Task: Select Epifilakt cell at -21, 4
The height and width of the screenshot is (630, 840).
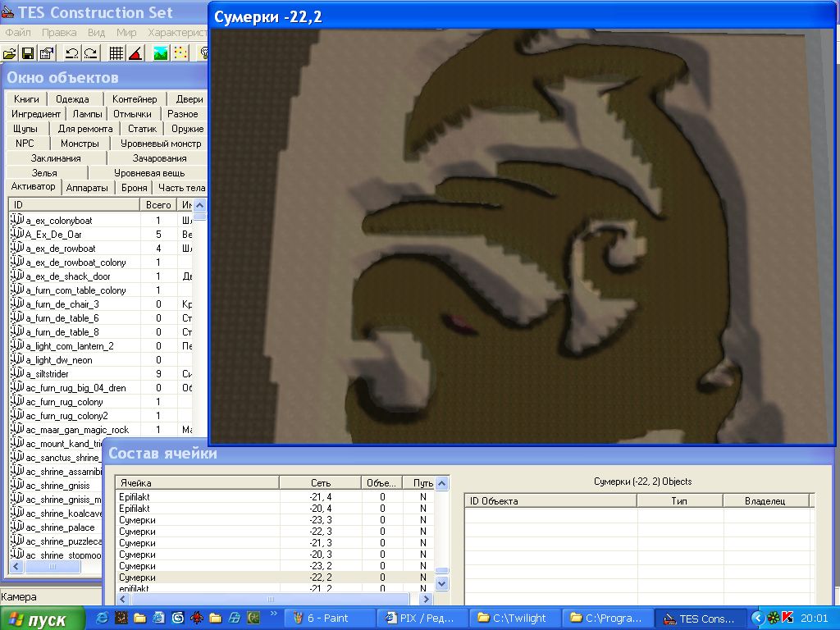Action: tap(275, 496)
